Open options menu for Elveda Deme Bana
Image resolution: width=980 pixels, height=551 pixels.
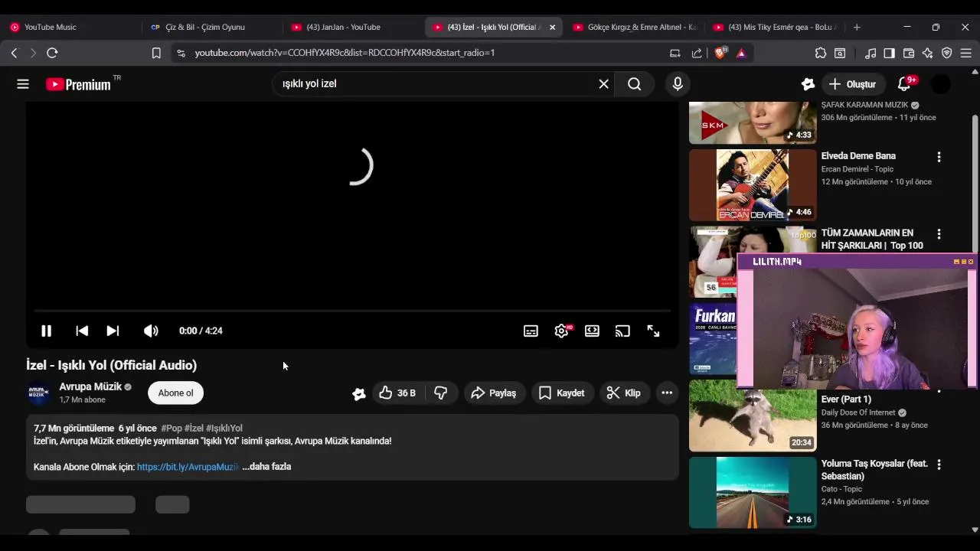(939, 157)
